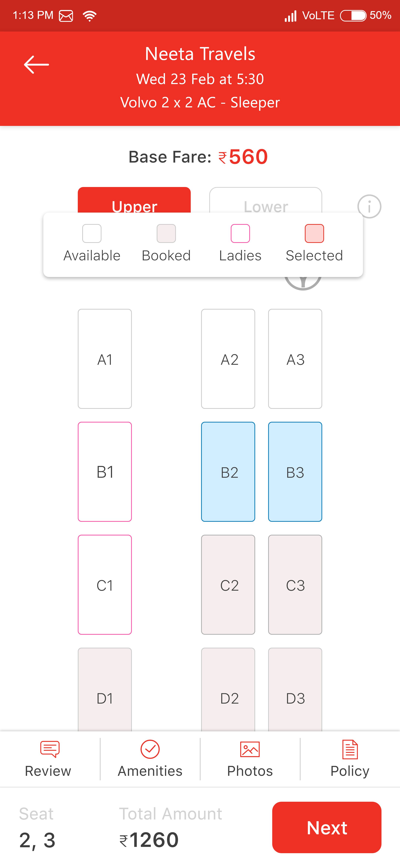Deselect sleeper seat B3
The height and width of the screenshot is (868, 400).
point(295,471)
